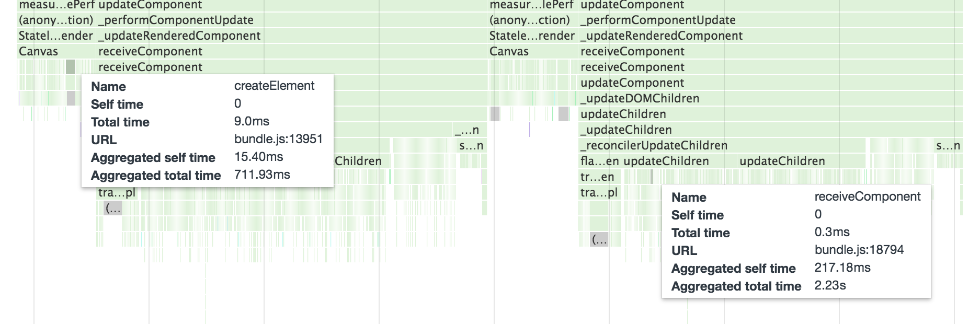Select the _updateChildren flame bar
980x324 pixels.
pyautogui.click(x=626, y=130)
